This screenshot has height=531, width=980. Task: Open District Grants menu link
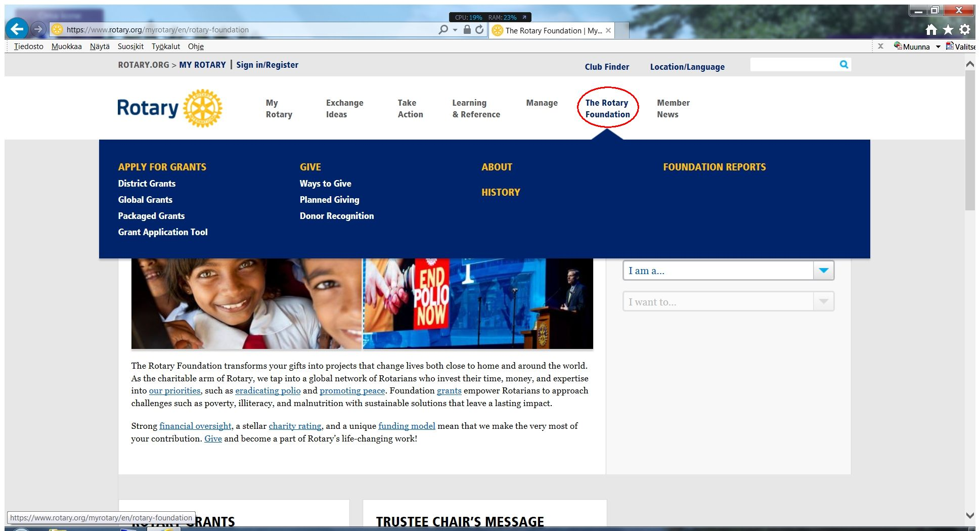point(147,184)
